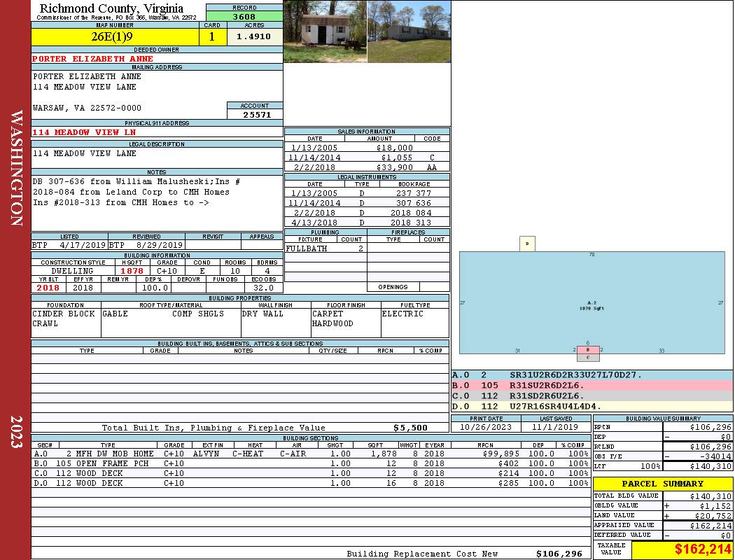Open the shed photo thumbnail

click(325, 31)
